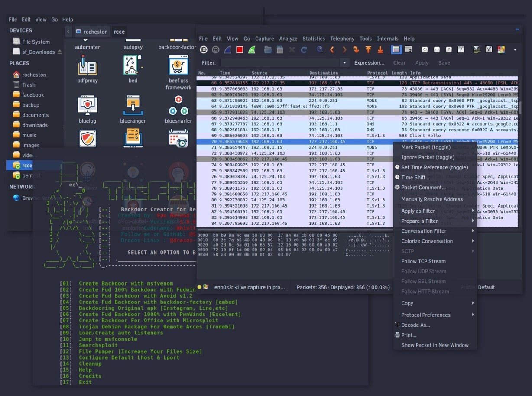532x396 pixels.
Task: Save the capture file using the Wireshark toolbar icon
Action: [x=280, y=50]
